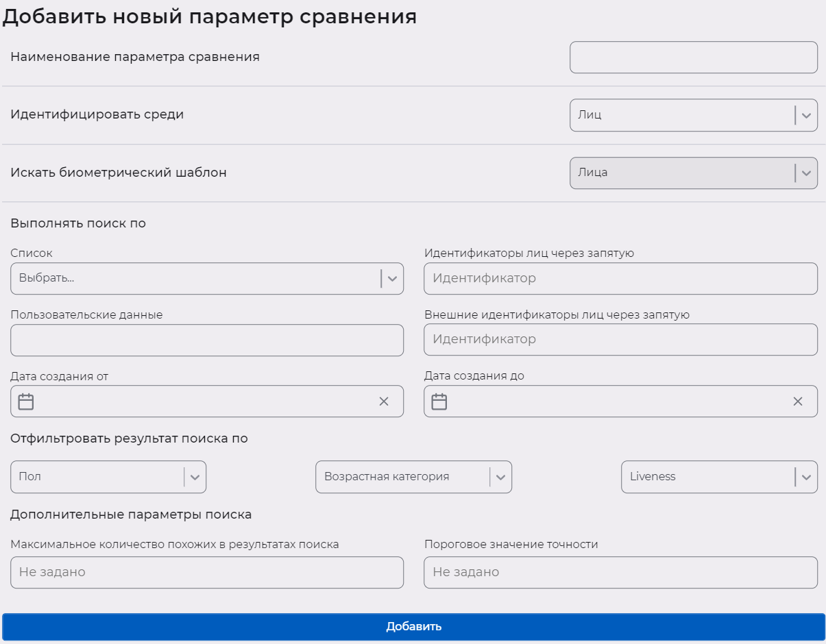Expand the Идентифицировать среди dropdown arrow

(x=806, y=115)
